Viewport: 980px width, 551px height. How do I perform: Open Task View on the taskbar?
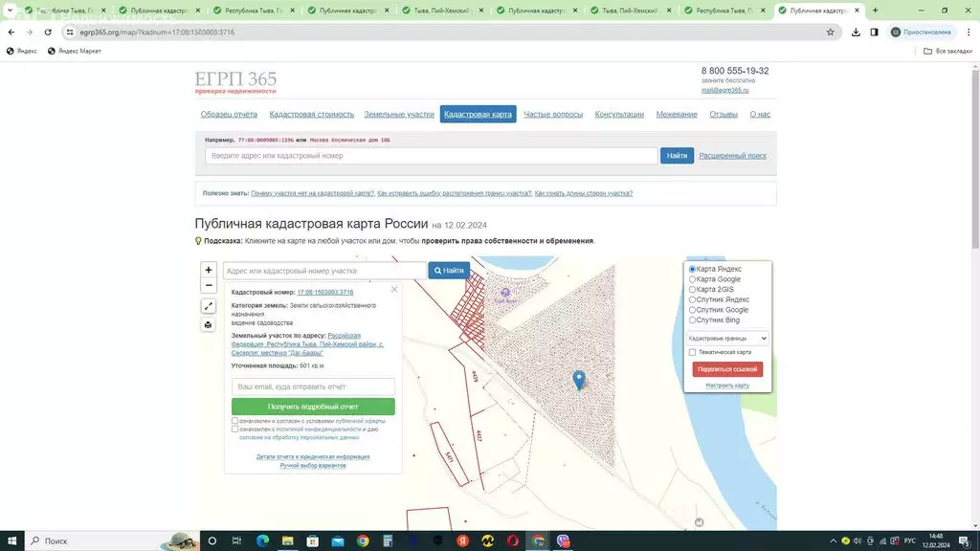(x=236, y=541)
